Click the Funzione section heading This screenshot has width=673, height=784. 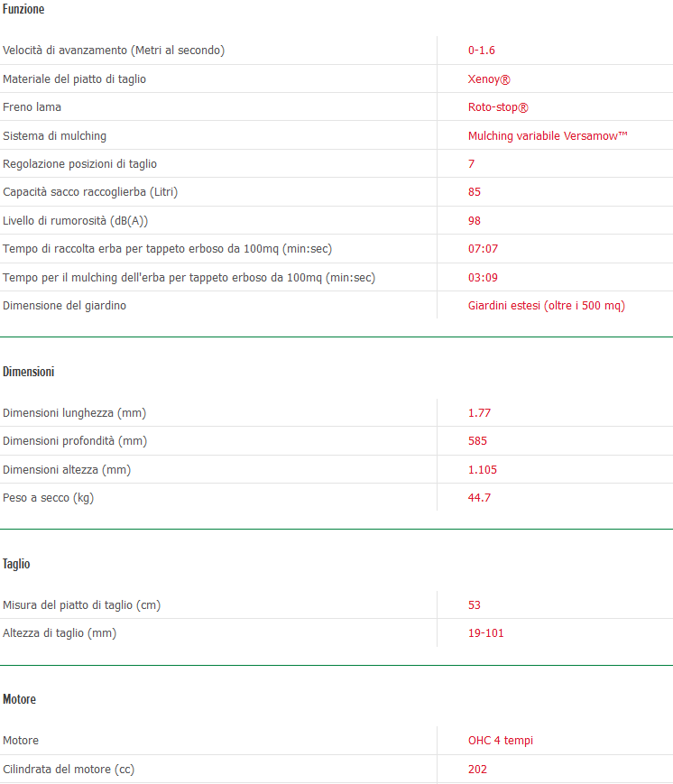click(x=23, y=9)
